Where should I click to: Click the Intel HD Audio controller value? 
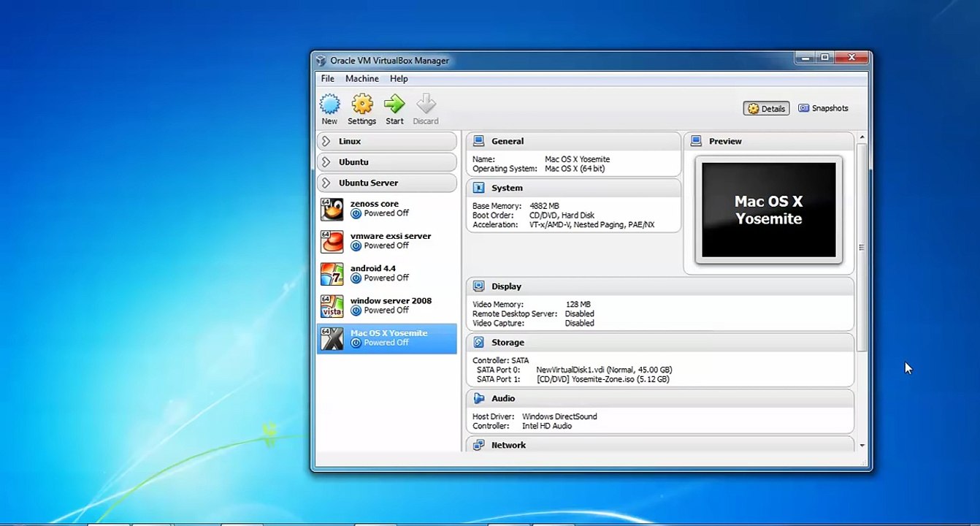[547, 426]
